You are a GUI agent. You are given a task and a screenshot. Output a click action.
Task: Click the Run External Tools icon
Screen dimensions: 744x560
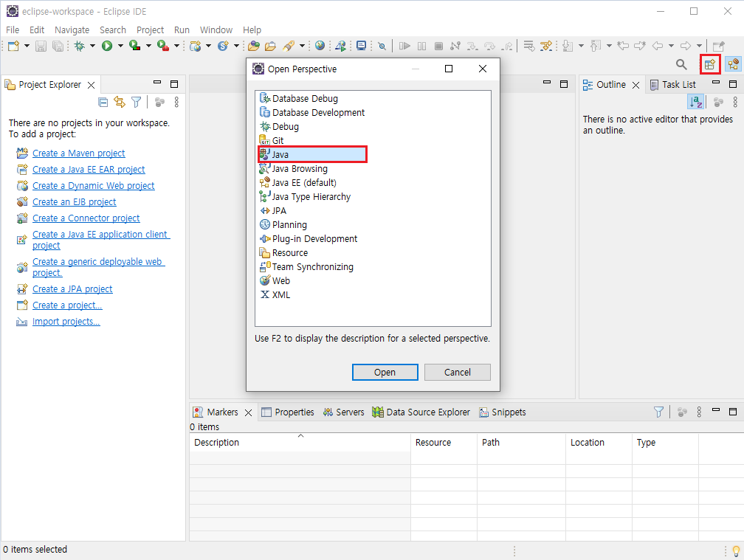tap(162, 46)
